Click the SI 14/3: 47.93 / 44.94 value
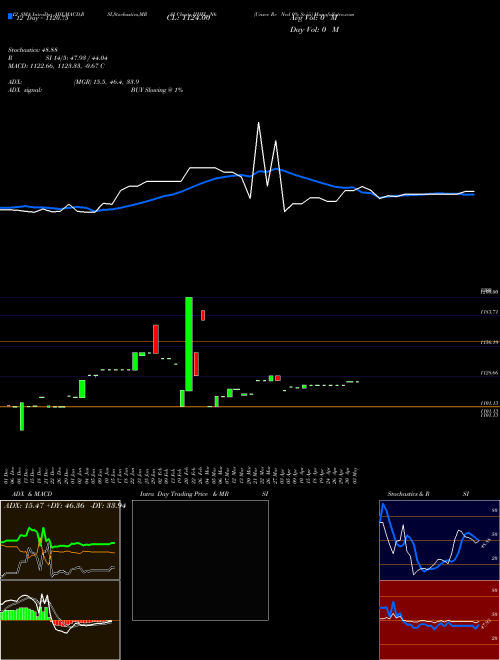This screenshot has width=500, height=660. click(x=76, y=58)
